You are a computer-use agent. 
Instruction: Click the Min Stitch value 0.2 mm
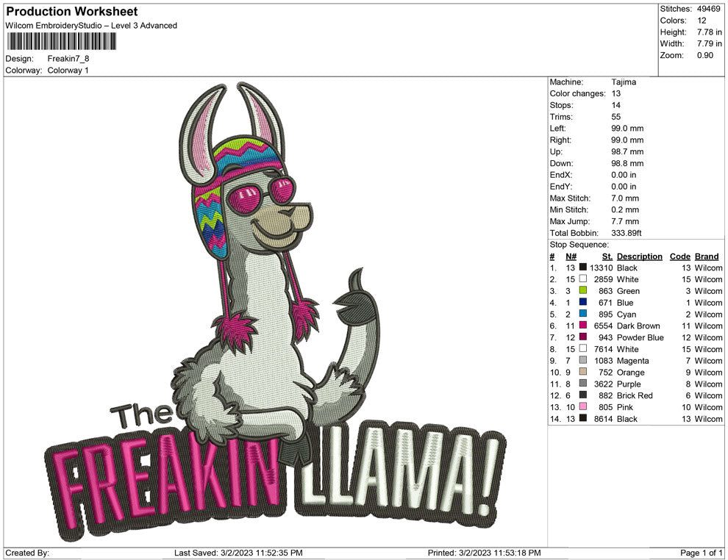[625, 209]
